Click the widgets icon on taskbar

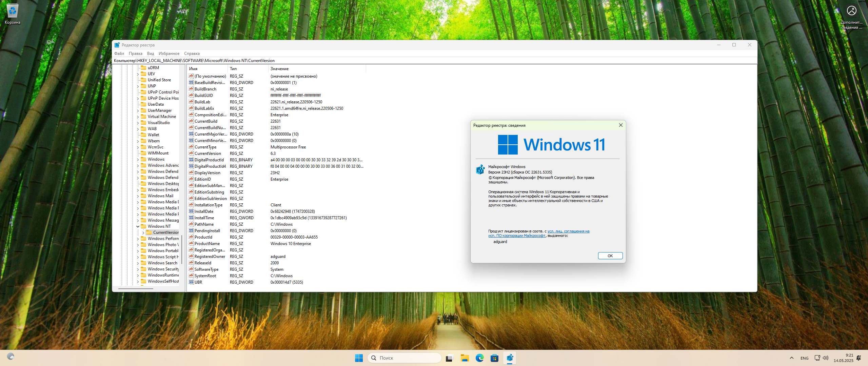tap(11, 357)
